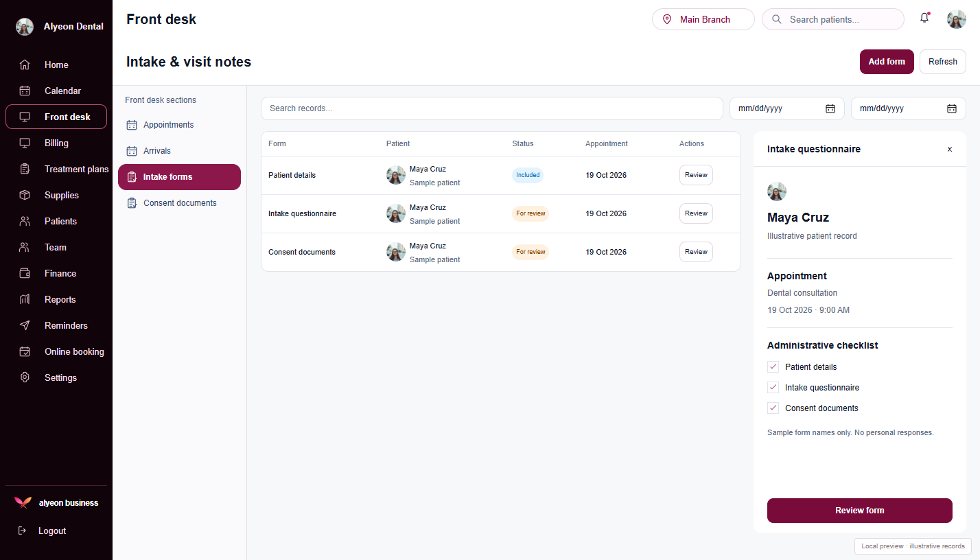Open Reminders paper plane icon
This screenshot has width=980, height=560.
[x=25, y=325]
